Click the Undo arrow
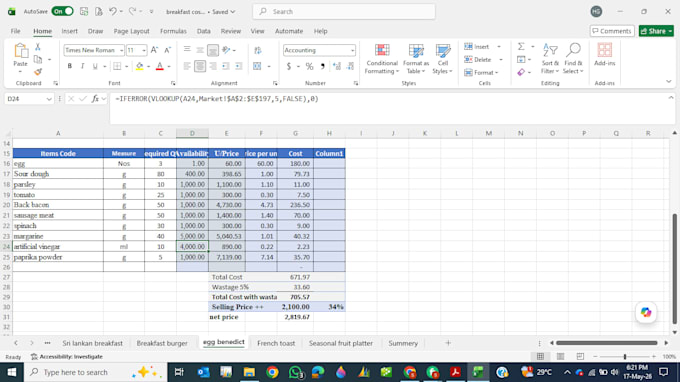This screenshot has height=382, width=680. click(x=112, y=12)
